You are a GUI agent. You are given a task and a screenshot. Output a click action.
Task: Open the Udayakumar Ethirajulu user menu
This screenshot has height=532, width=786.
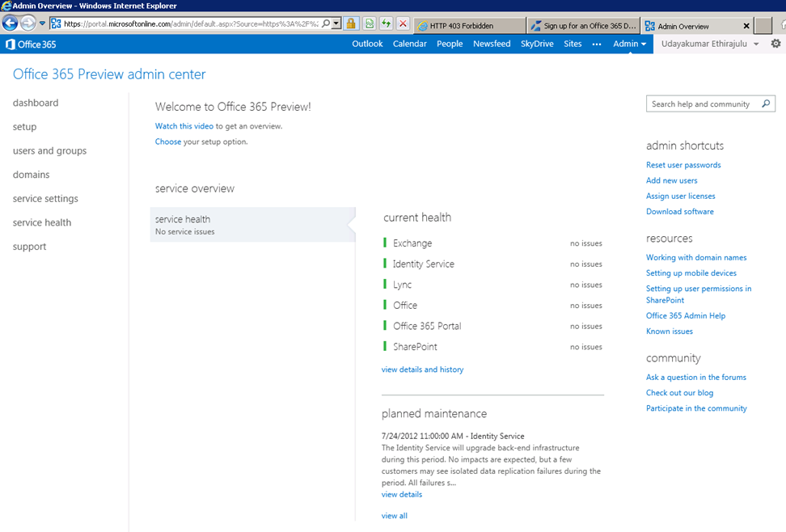click(x=709, y=44)
